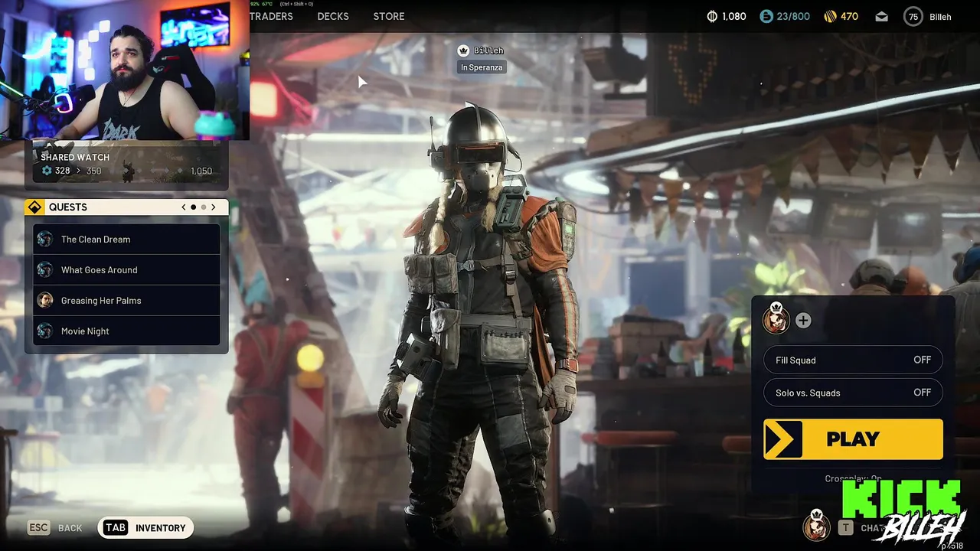Image resolution: width=980 pixels, height=551 pixels.
Task: Select the first quests page dot
Action: point(194,207)
